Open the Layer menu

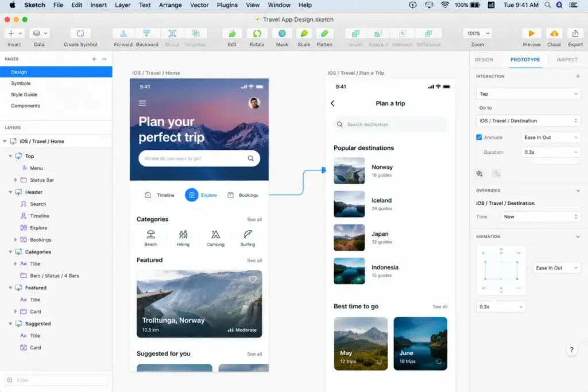[x=123, y=5]
